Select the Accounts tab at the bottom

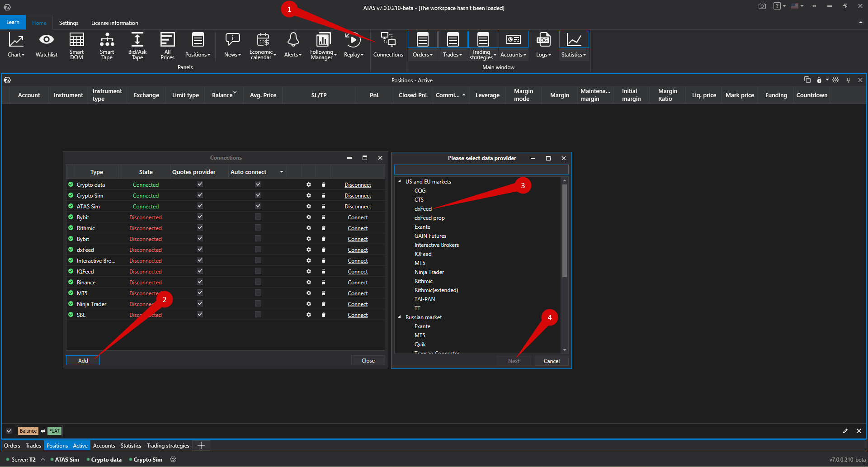pos(104,445)
